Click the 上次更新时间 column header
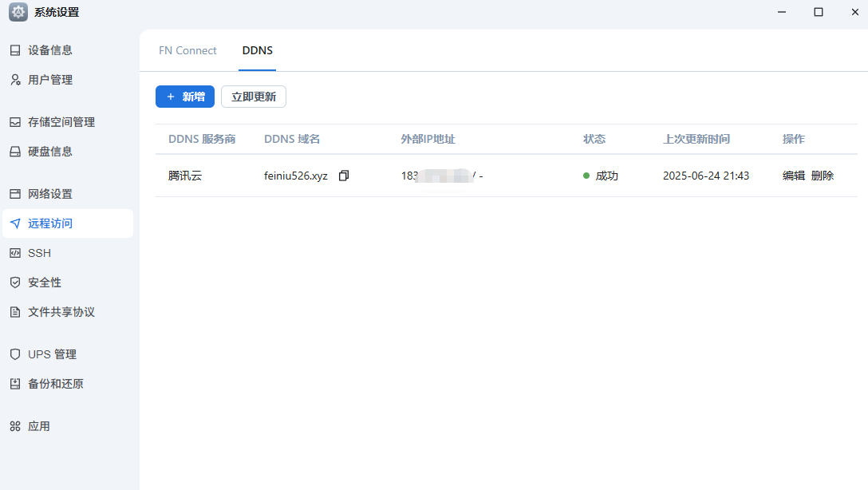 [696, 139]
